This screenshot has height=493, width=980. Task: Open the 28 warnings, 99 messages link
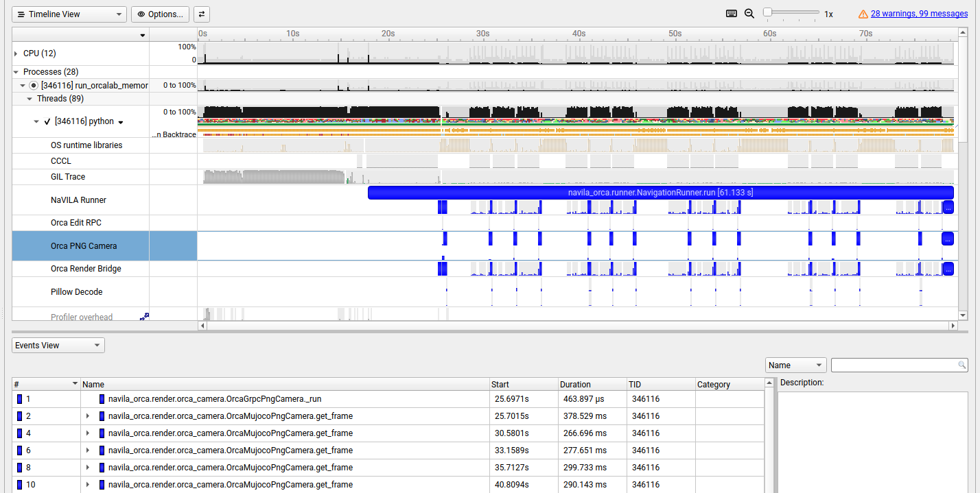920,14
